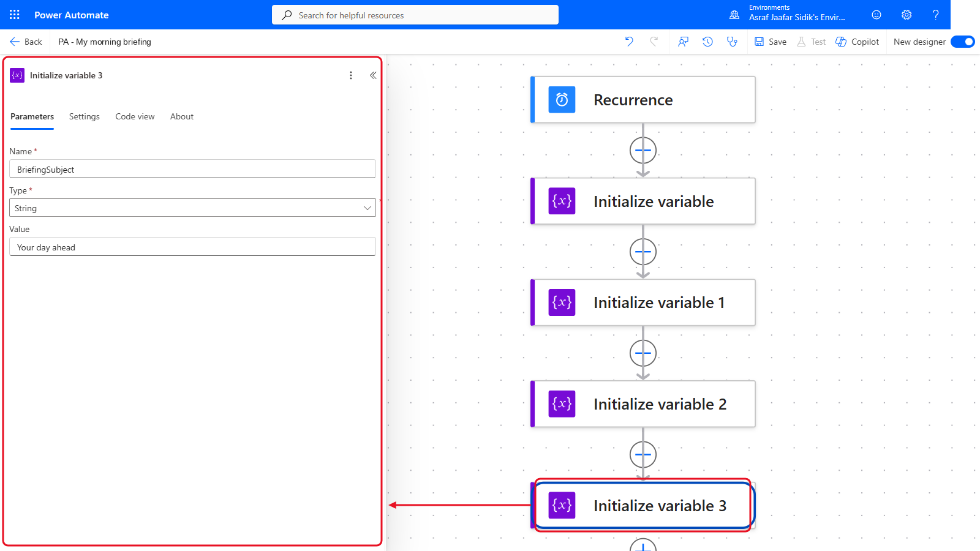Select the Initialize variable 1 card

[x=643, y=302]
